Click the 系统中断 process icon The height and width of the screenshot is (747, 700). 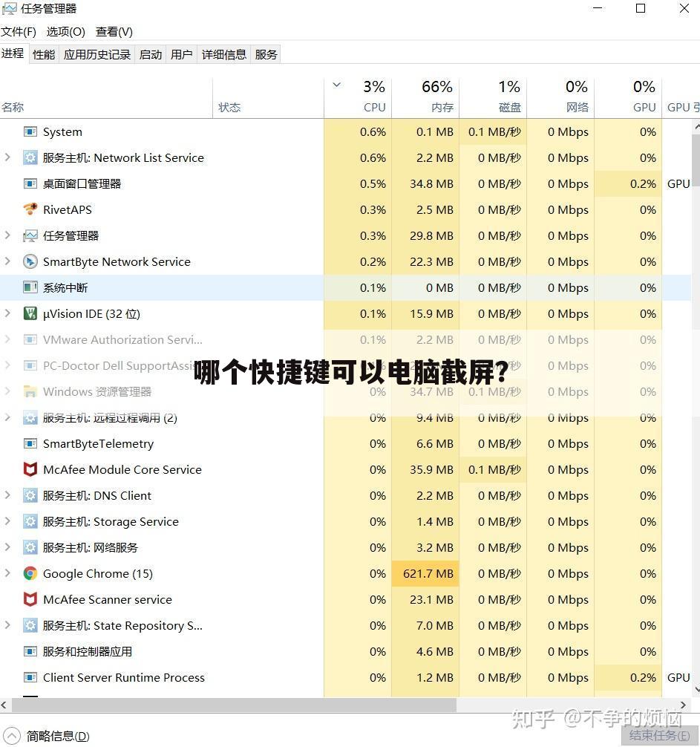30,287
